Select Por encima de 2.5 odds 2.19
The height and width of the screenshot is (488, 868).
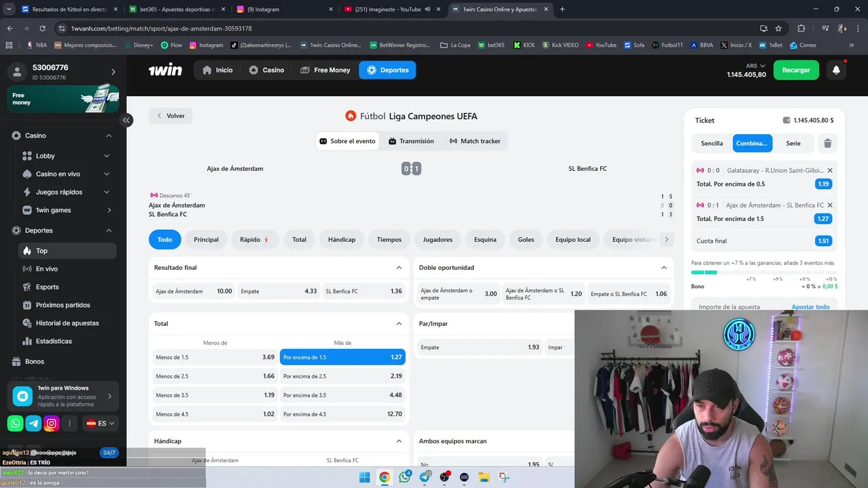coord(342,376)
